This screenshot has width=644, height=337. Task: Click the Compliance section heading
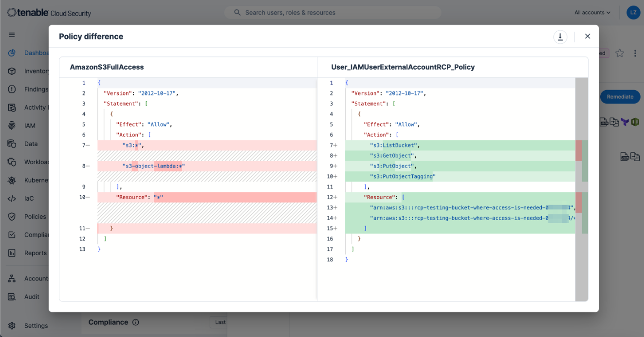tap(108, 322)
